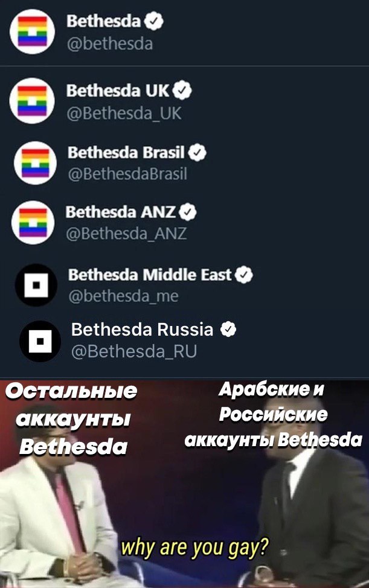
Task: Select the Bethesda Middle East account name
Action: tap(150, 275)
